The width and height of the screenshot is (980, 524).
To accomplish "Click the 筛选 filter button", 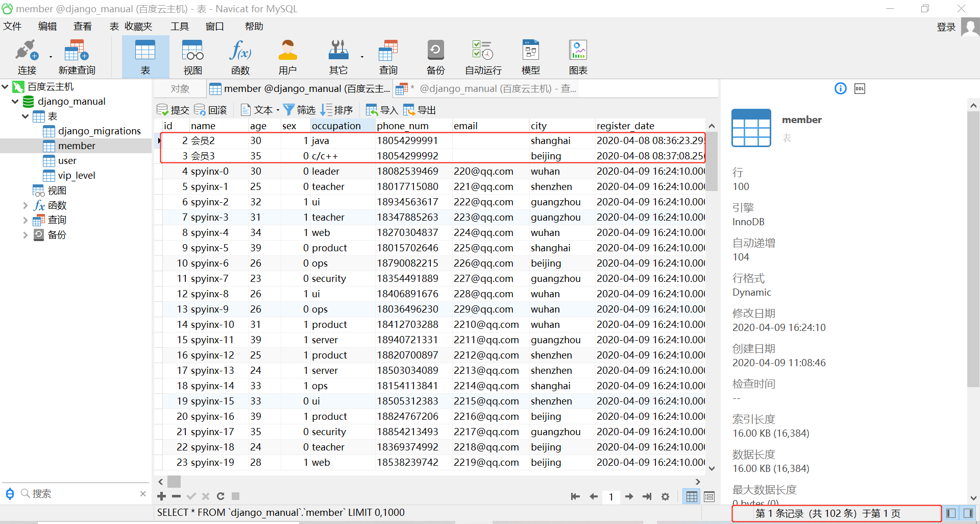I will pyautogui.click(x=299, y=110).
